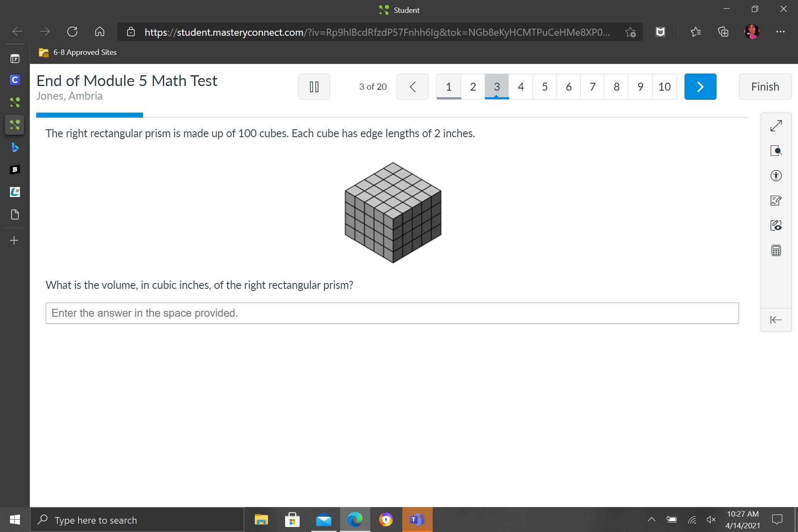Open the magnifier search tool

coord(776,150)
